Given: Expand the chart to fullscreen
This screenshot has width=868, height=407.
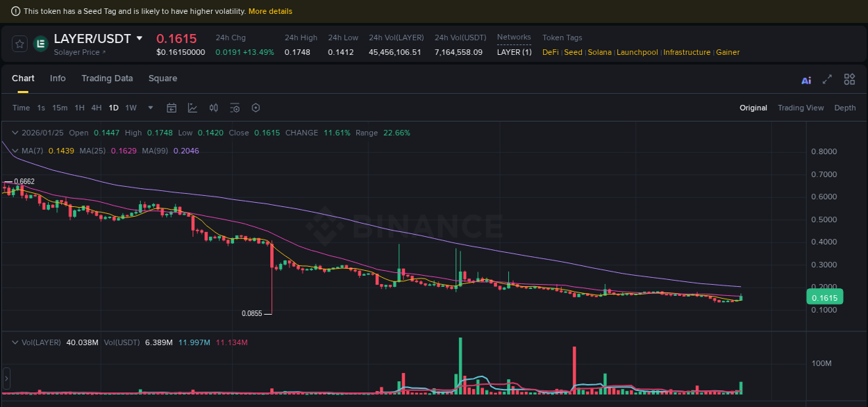Looking at the screenshot, I should 826,80.
